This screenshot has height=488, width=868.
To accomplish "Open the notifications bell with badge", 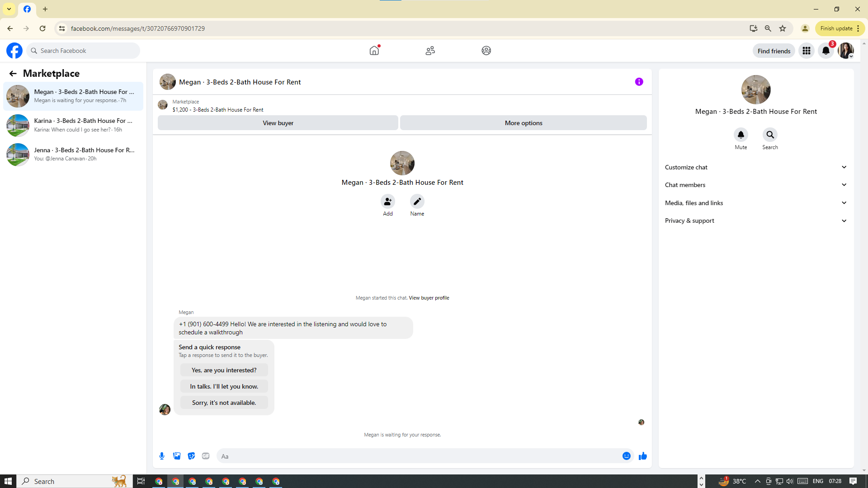I will 826,51.
